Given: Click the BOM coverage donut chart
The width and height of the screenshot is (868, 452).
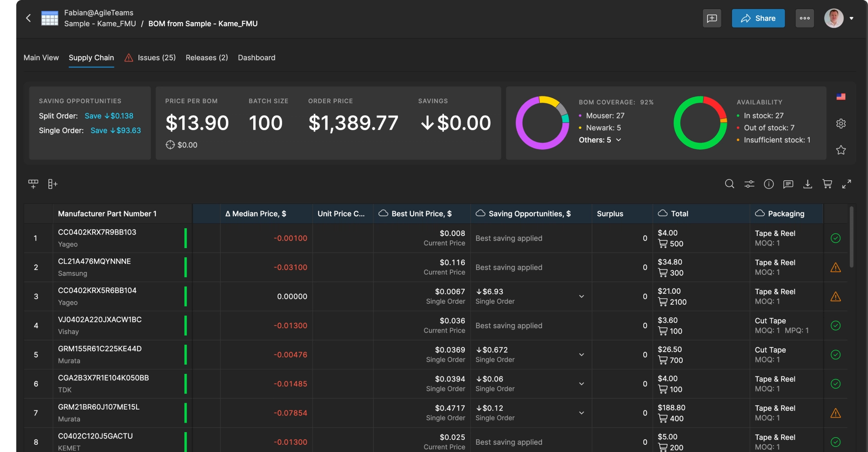Looking at the screenshot, I should (542, 122).
